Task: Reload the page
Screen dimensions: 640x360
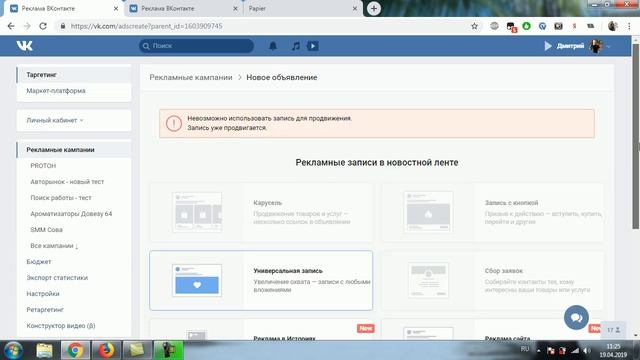Action: pos(43,26)
